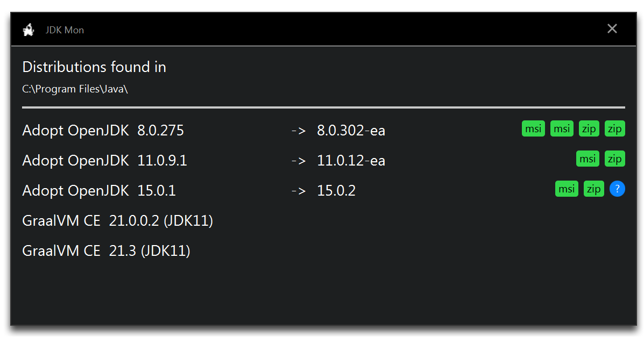The image size is (644, 337).
Task: Click the first zip badge for 8.0.302-ea
Action: [x=589, y=128]
